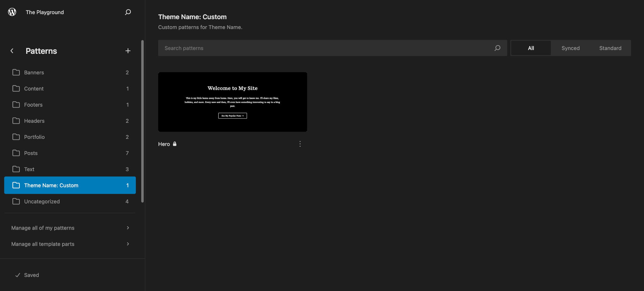644x291 pixels.
Task: Switch the filter to Synced
Action: click(570, 48)
